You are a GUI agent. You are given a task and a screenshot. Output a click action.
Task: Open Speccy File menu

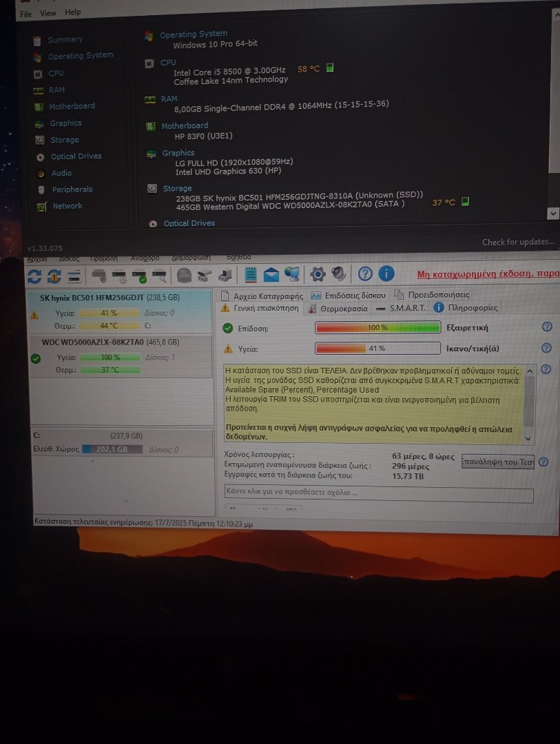pos(25,14)
